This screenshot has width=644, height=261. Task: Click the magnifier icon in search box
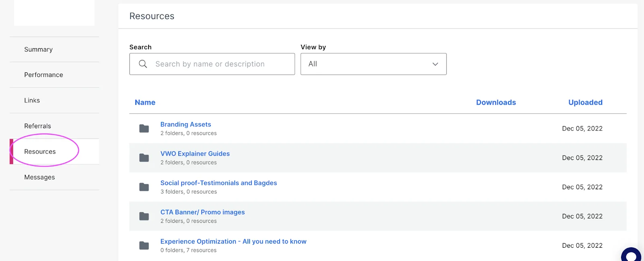(143, 64)
